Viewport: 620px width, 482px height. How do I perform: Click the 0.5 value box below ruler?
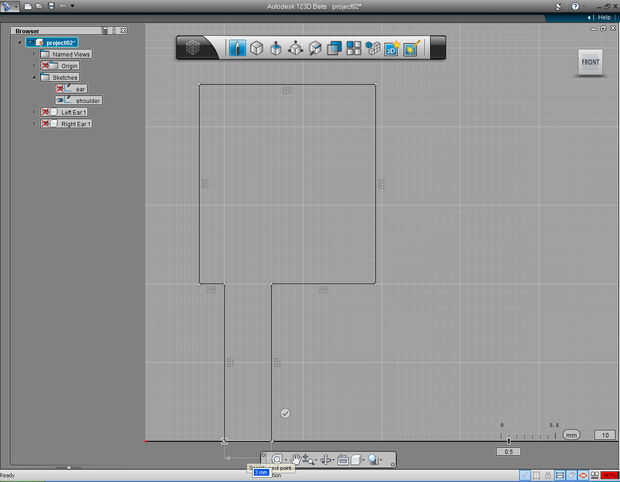pos(508,452)
